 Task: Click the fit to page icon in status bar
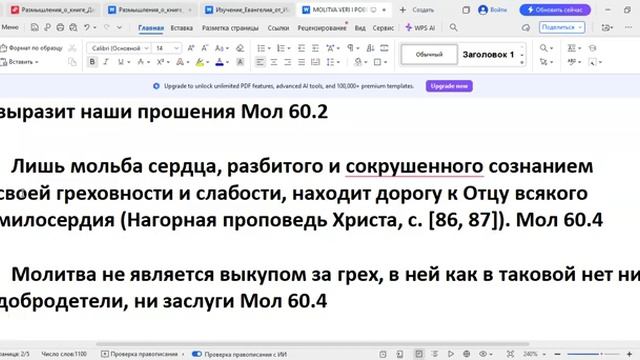coord(510,354)
